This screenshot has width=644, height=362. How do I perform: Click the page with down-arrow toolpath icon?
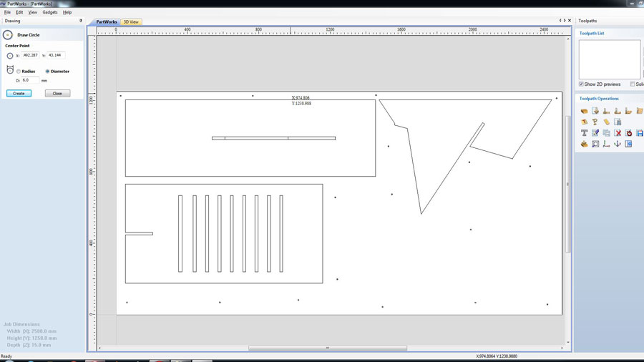coord(595,111)
